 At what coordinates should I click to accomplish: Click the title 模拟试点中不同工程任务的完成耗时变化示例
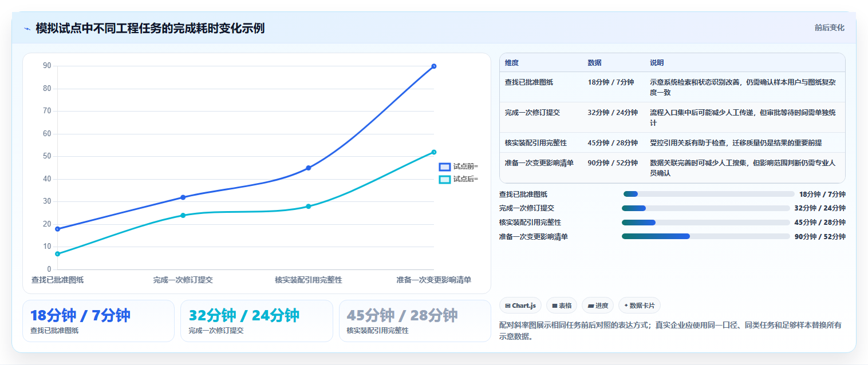pyautogui.click(x=150, y=29)
